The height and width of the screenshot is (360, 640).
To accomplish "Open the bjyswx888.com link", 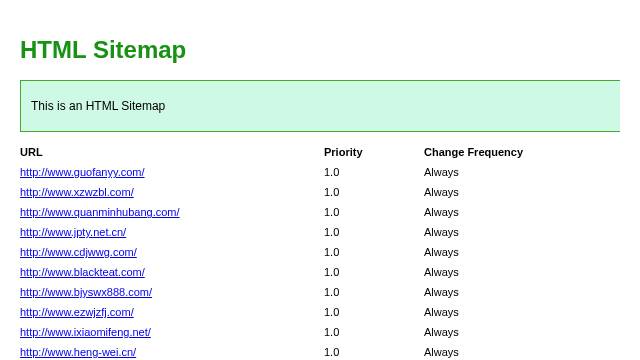I will point(86,292).
